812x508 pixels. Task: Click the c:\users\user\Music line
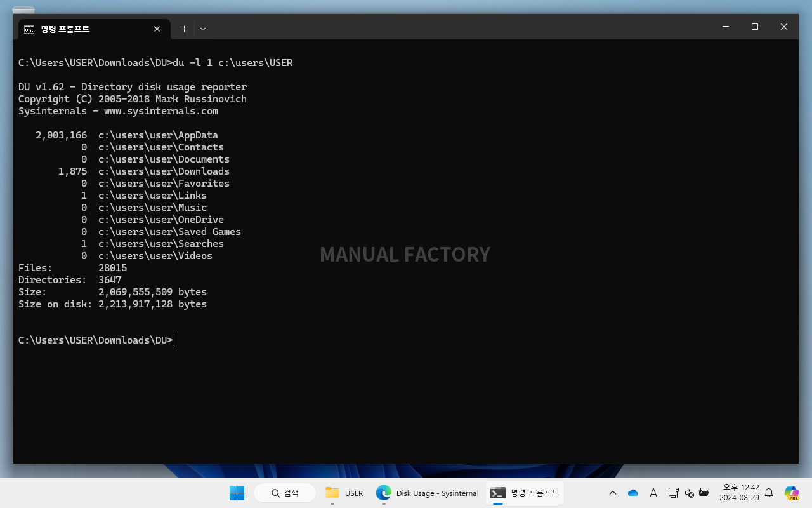[144, 208]
